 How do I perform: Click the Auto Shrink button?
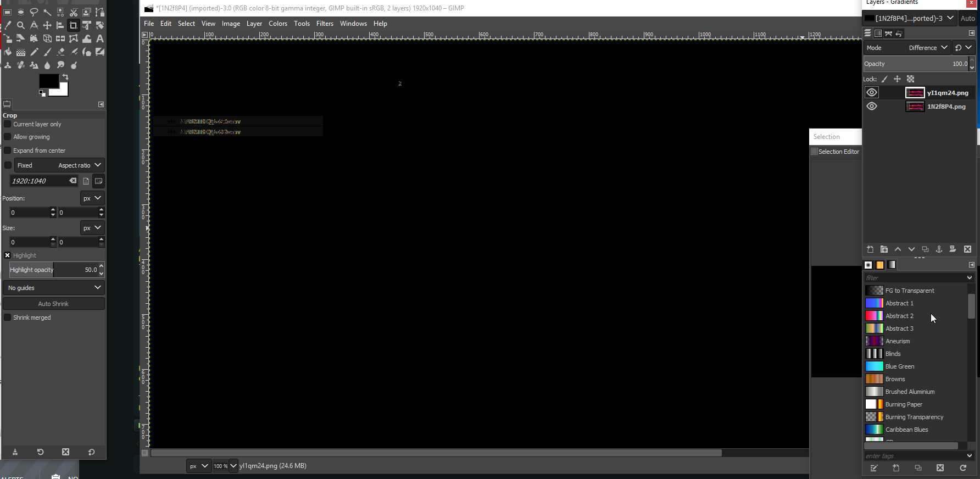pyautogui.click(x=54, y=304)
